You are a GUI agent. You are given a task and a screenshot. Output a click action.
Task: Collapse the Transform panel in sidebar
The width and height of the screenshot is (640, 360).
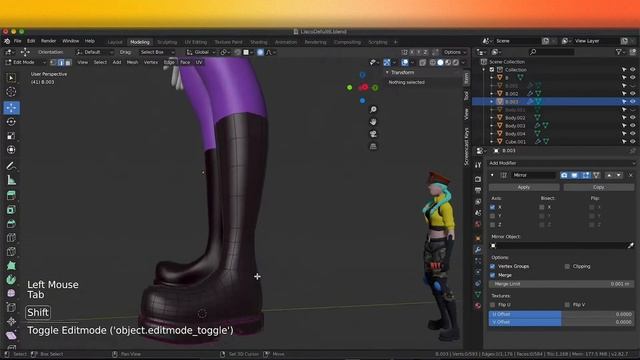point(387,72)
